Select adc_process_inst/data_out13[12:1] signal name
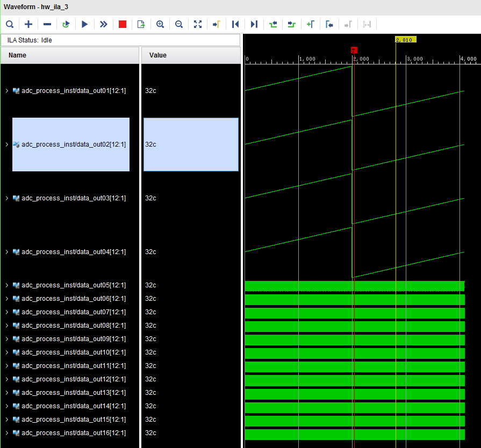The width and height of the screenshot is (481, 448). pyautogui.click(x=74, y=393)
